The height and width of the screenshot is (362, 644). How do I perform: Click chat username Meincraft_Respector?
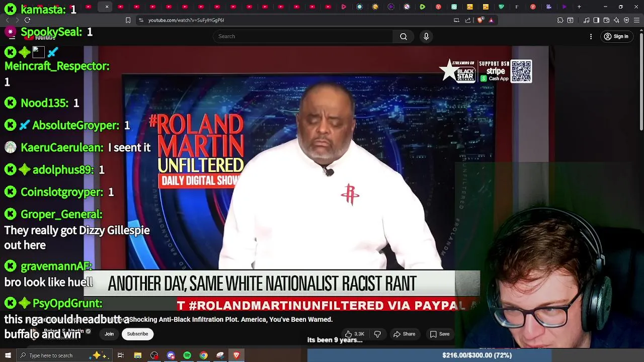point(57,66)
